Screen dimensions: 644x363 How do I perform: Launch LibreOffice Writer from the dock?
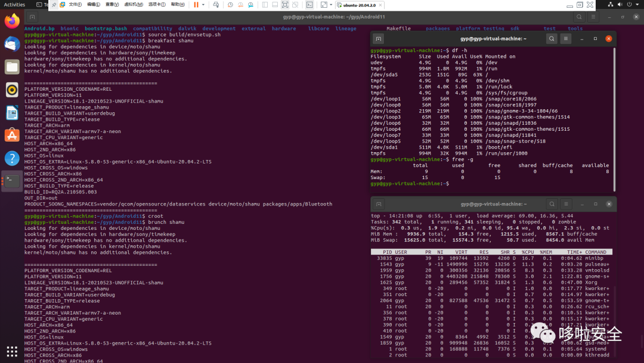coord(12,113)
